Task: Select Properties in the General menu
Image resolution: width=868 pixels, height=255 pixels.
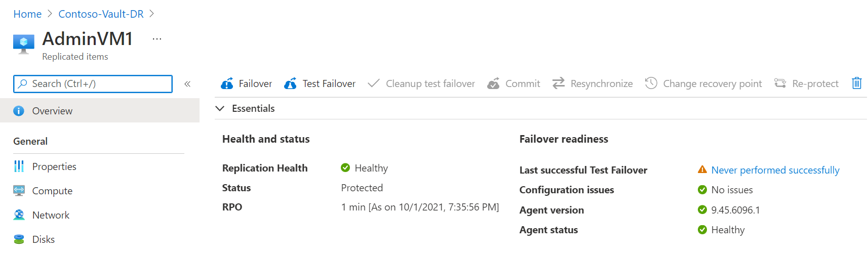Action: (54, 166)
